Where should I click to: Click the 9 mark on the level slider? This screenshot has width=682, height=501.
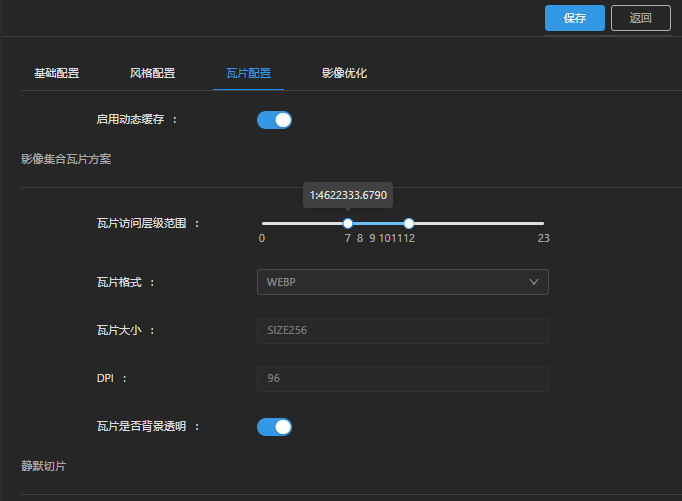[x=372, y=238]
